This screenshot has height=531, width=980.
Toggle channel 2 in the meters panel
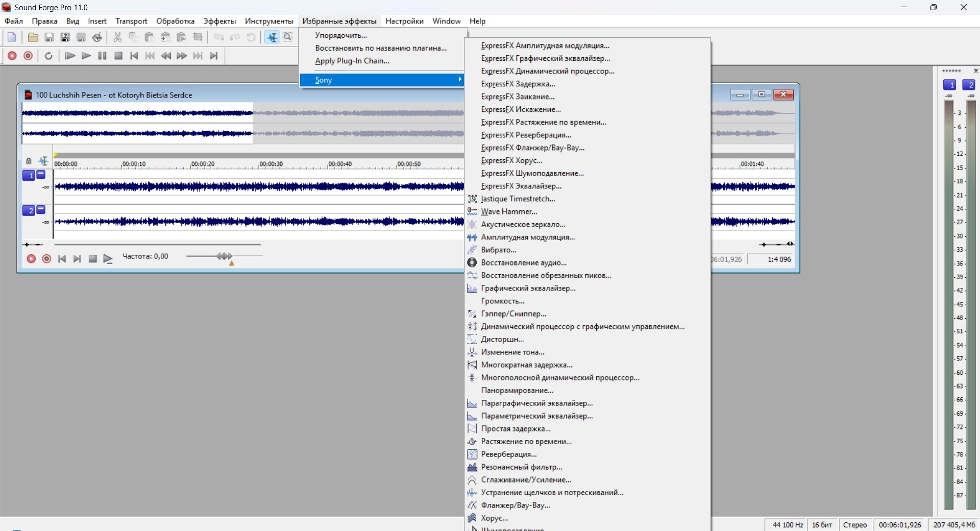(x=969, y=85)
